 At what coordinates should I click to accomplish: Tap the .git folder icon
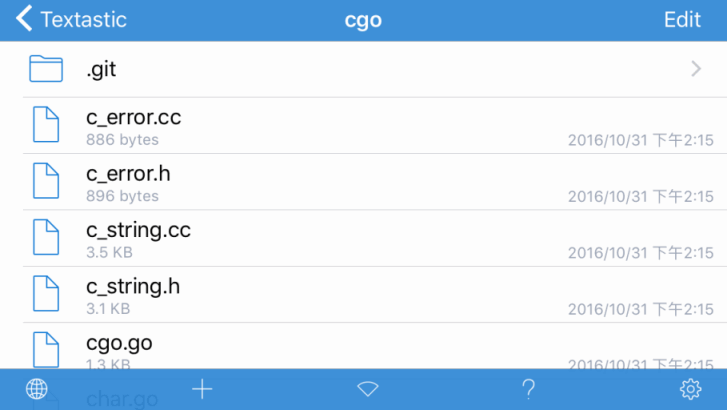[46, 69]
